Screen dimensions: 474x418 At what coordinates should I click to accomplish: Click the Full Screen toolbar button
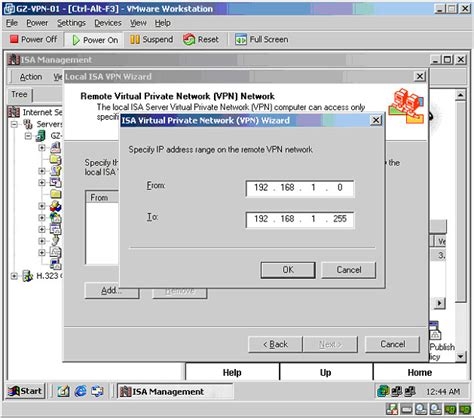point(261,40)
